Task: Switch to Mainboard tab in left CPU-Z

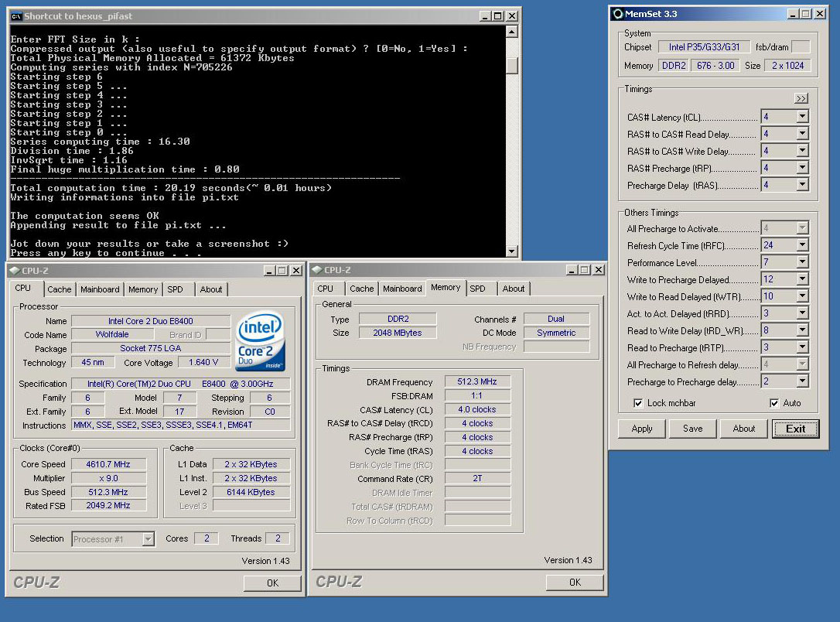Action: (x=101, y=289)
